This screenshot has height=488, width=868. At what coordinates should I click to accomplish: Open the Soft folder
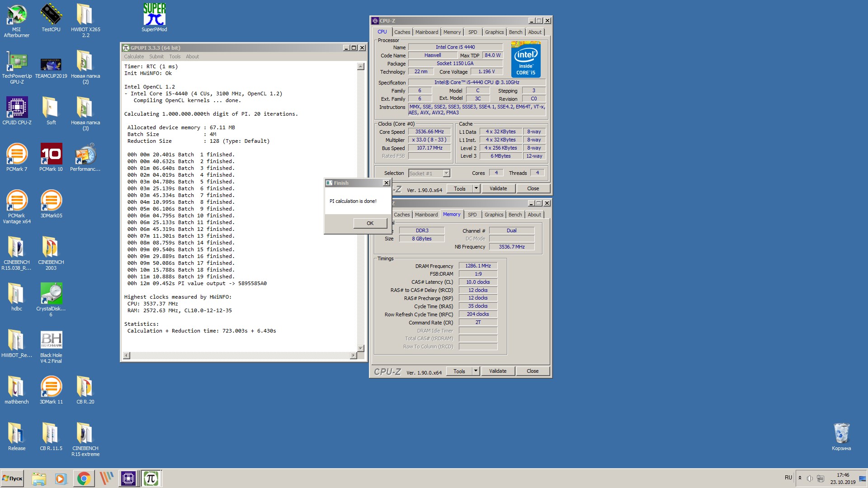tap(51, 111)
